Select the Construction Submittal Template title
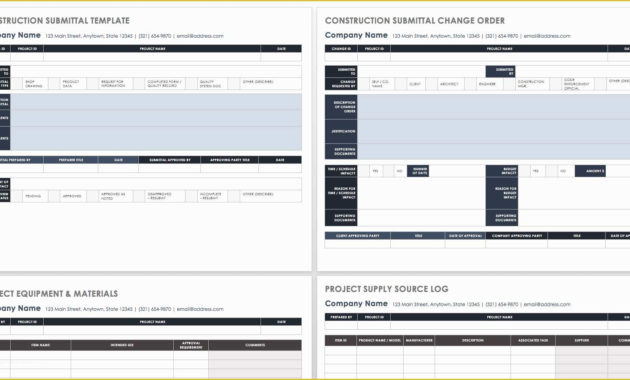The image size is (630, 380). click(x=65, y=20)
